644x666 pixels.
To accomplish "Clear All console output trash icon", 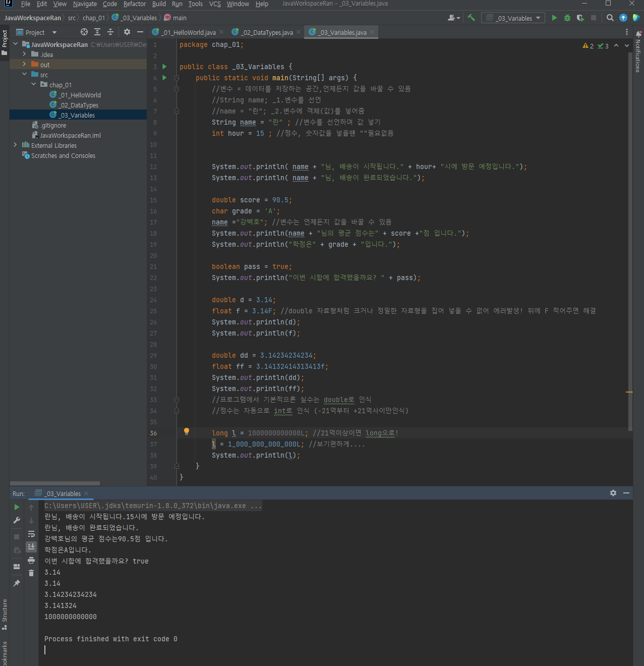I will 31,573.
